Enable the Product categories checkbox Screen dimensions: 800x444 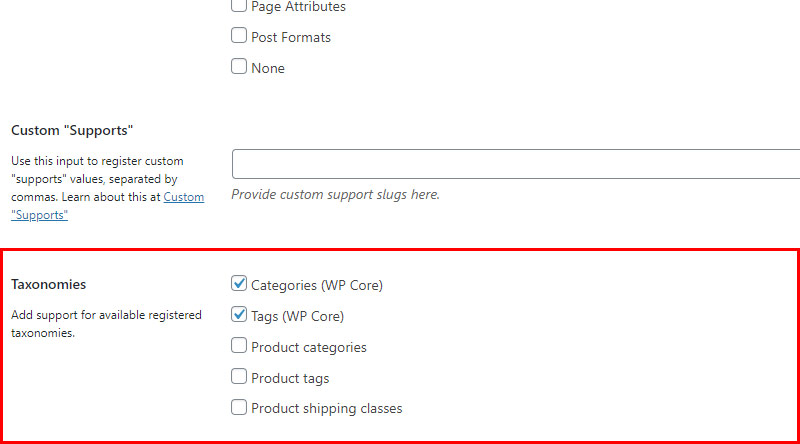pos(239,346)
